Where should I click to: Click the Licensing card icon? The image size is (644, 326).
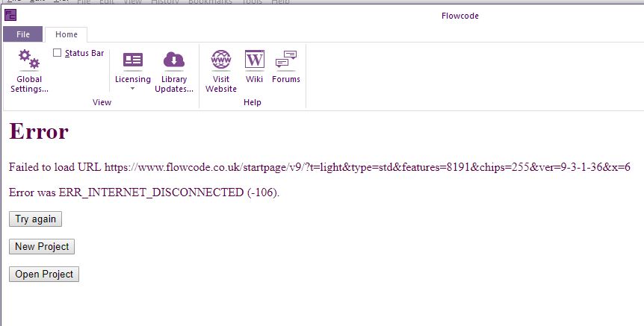pos(133,60)
